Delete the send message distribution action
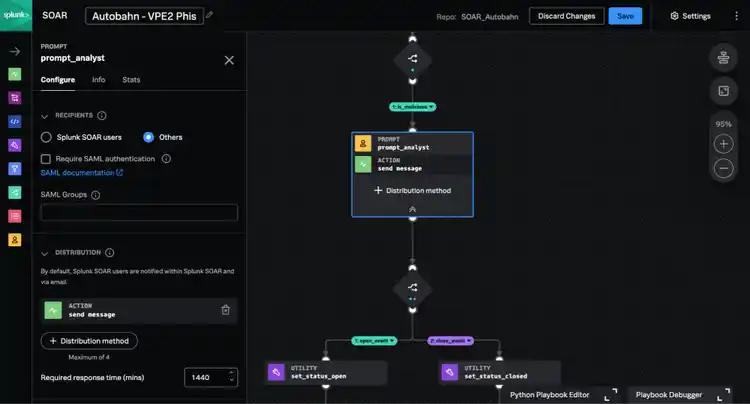This screenshot has height=404, width=750. pos(226,310)
